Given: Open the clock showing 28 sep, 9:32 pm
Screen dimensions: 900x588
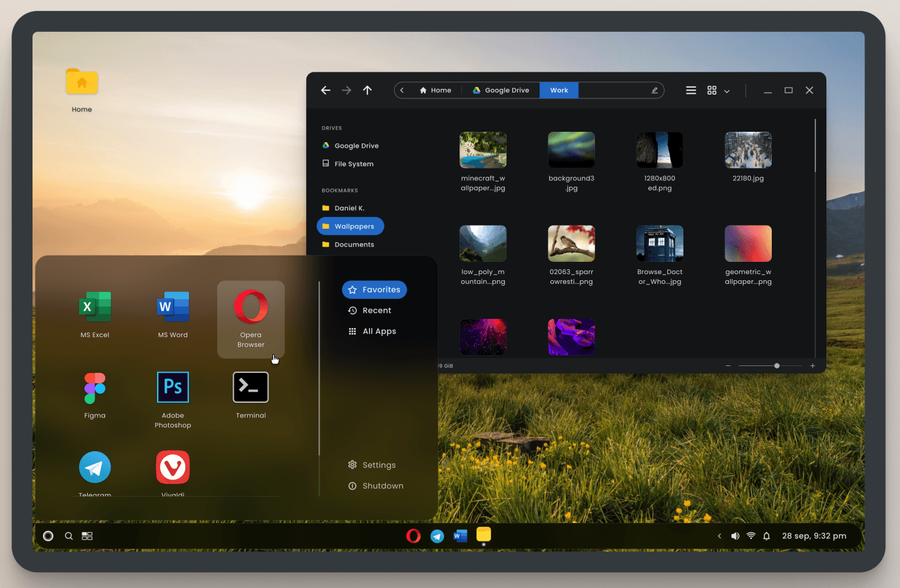Looking at the screenshot, I should (x=814, y=536).
